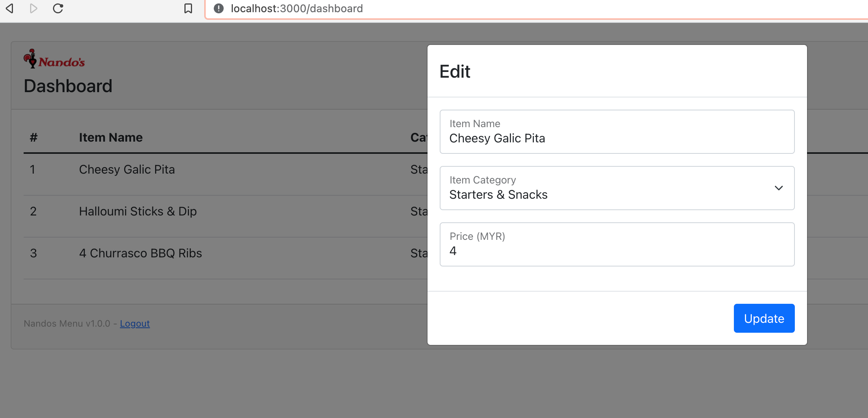868x418 pixels.
Task: Click the Nando's rooster logo
Action: click(54, 59)
